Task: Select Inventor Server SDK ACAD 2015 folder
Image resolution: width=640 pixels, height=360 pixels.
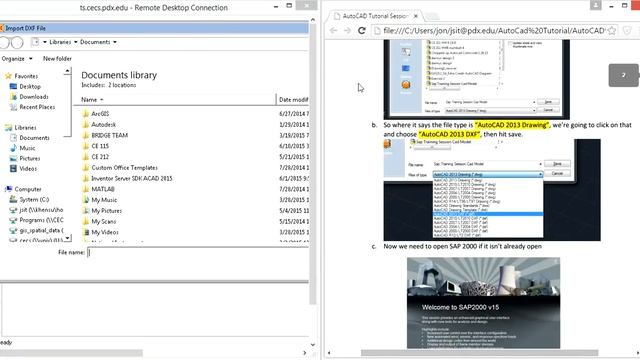Action: point(131,178)
